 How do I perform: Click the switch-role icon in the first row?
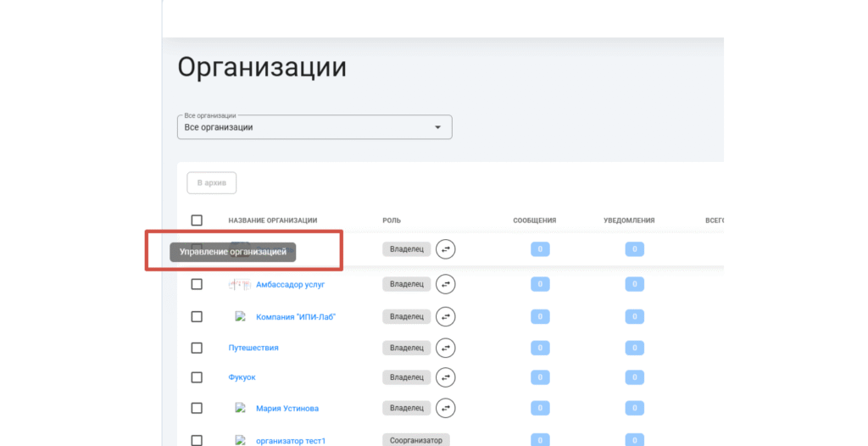(x=445, y=249)
